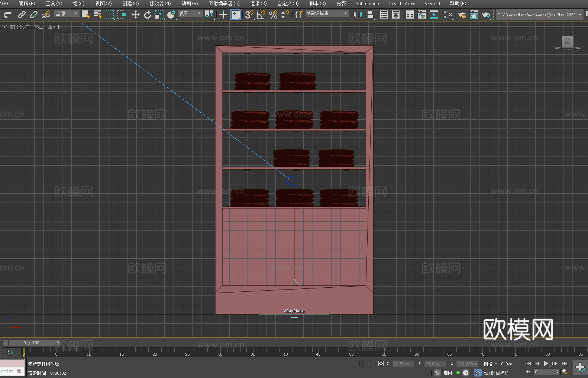Activate the Select and Scale tool
Viewport: 588px width, 378px height.
[x=159, y=14]
